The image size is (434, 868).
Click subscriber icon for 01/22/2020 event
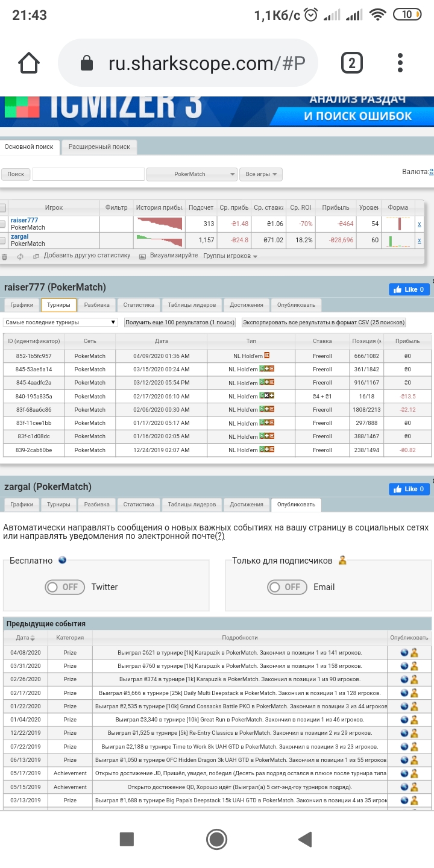point(414,706)
